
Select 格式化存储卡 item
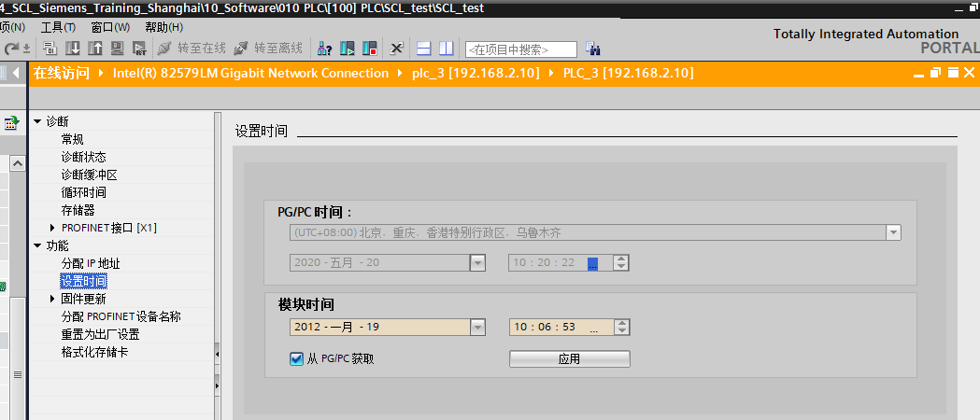pyautogui.click(x=95, y=352)
